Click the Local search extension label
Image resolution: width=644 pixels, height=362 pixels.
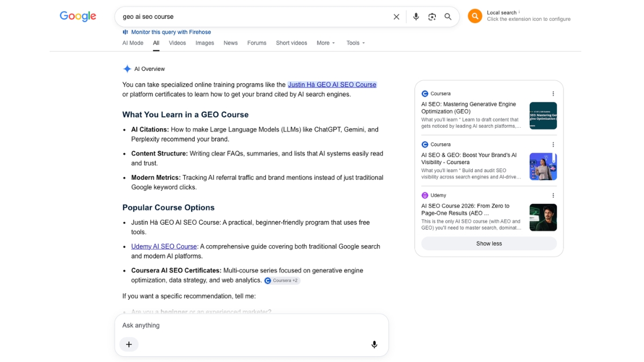502,13
